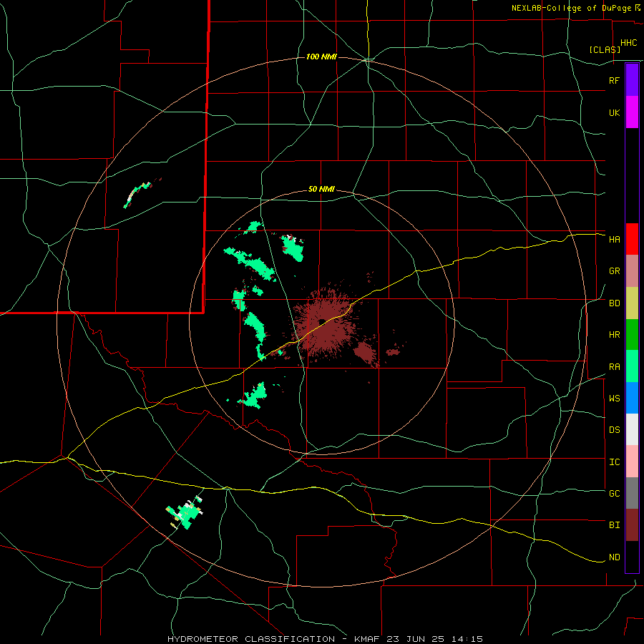Click the GR legend label
The height and width of the screenshot is (644, 644).
coord(614,271)
